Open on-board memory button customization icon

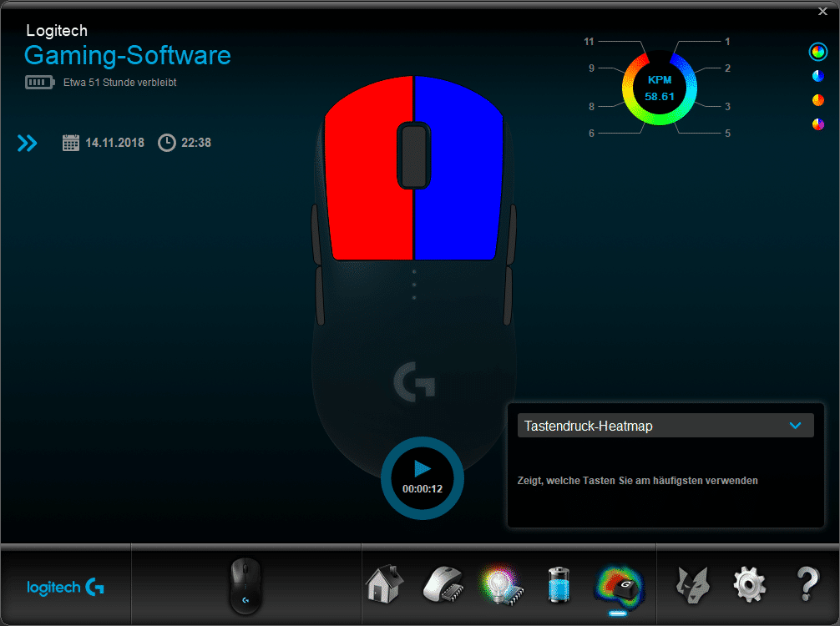(x=442, y=583)
